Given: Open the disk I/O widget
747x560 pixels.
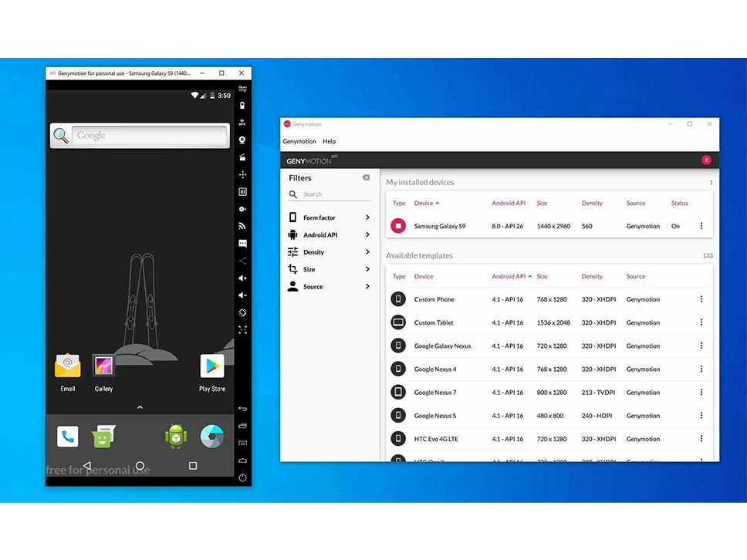Looking at the screenshot, I should [242, 209].
